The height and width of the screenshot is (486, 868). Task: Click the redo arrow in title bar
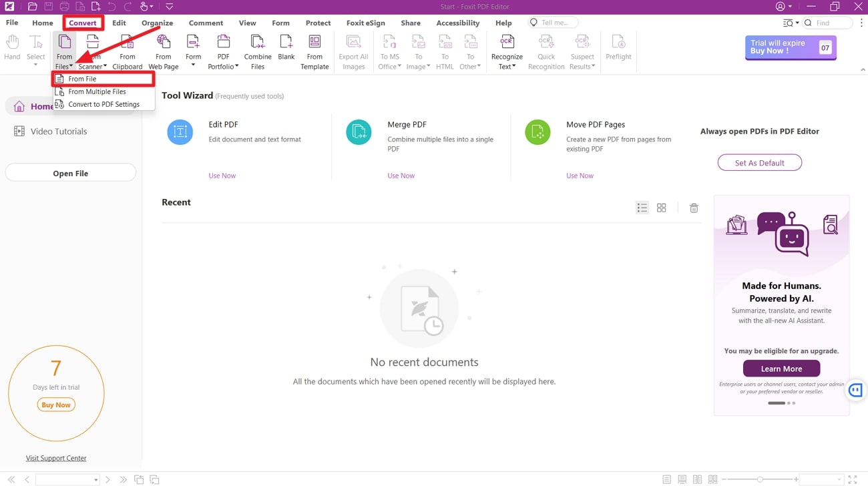(127, 7)
